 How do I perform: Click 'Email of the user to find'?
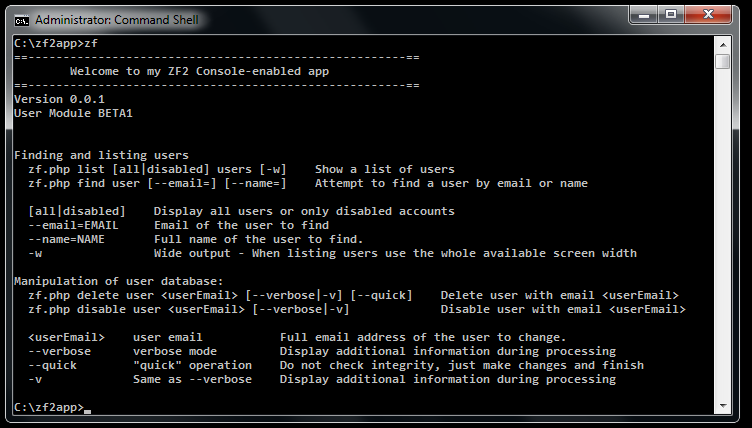coord(241,226)
